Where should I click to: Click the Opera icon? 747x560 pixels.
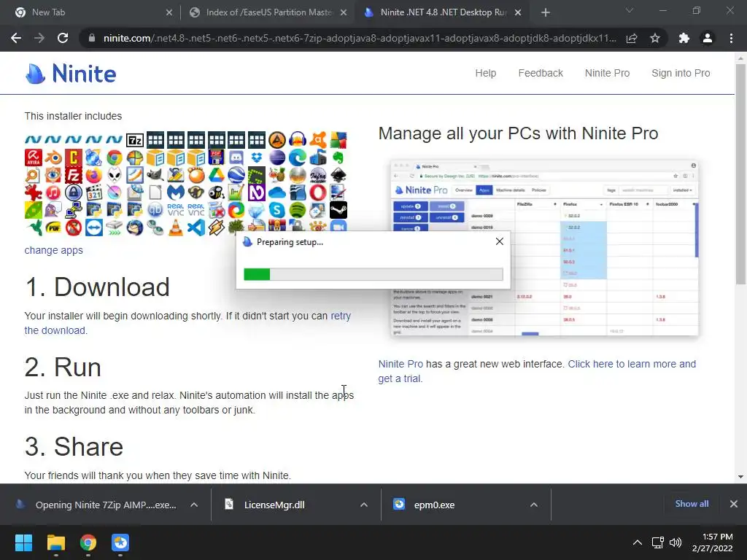(x=318, y=192)
